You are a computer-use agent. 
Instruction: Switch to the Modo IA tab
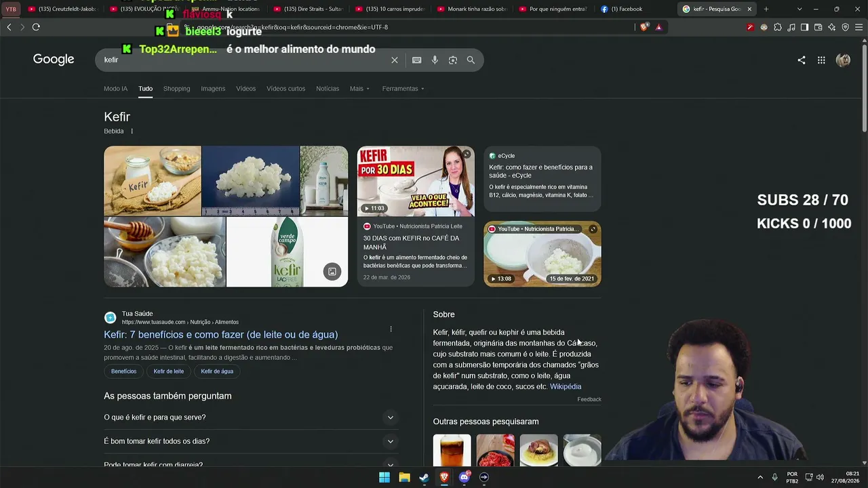click(115, 89)
